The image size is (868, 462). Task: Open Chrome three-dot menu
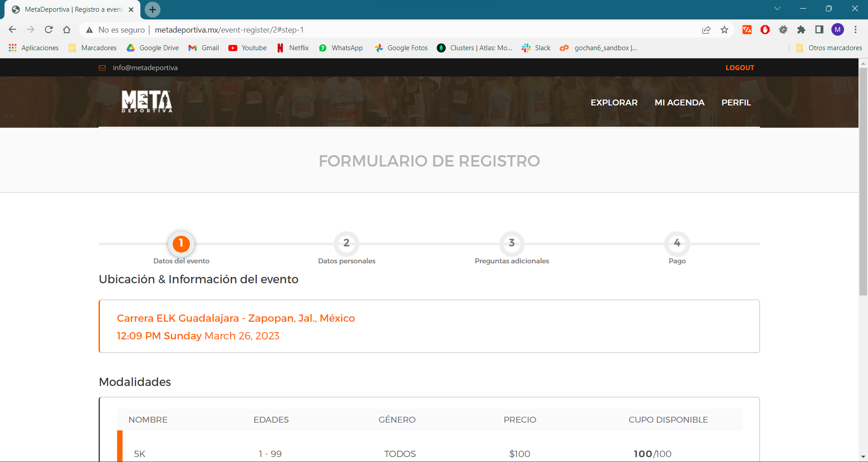[855, 30]
